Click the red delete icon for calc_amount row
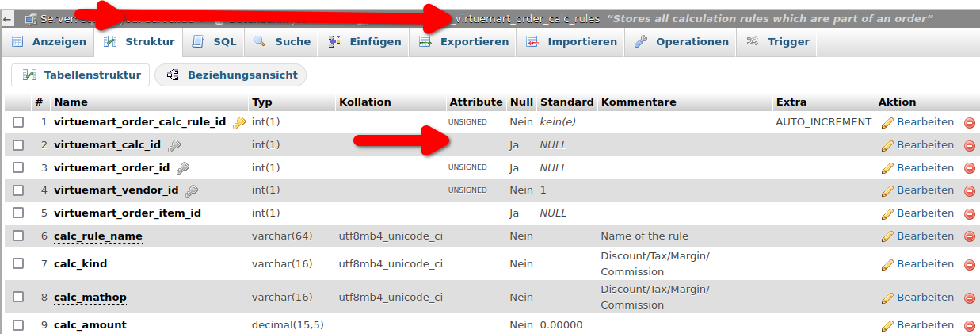Image resolution: width=980 pixels, height=334 pixels. (x=969, y=326)
